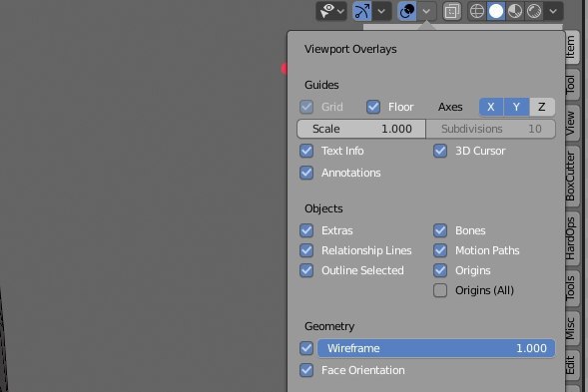
Task: Toggle the Show Gizmo button
Action: (362, 11)
